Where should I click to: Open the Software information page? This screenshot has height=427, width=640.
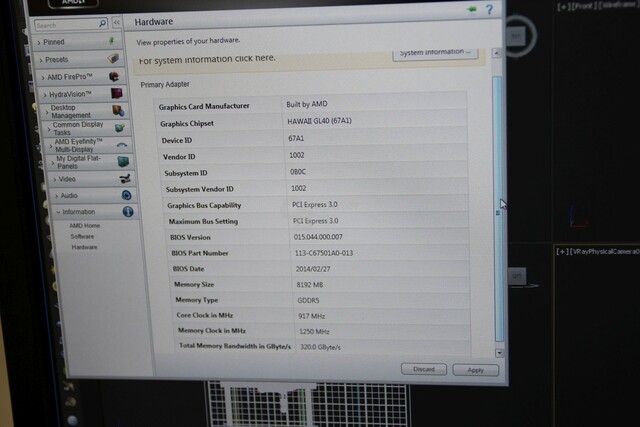point(82,236)
